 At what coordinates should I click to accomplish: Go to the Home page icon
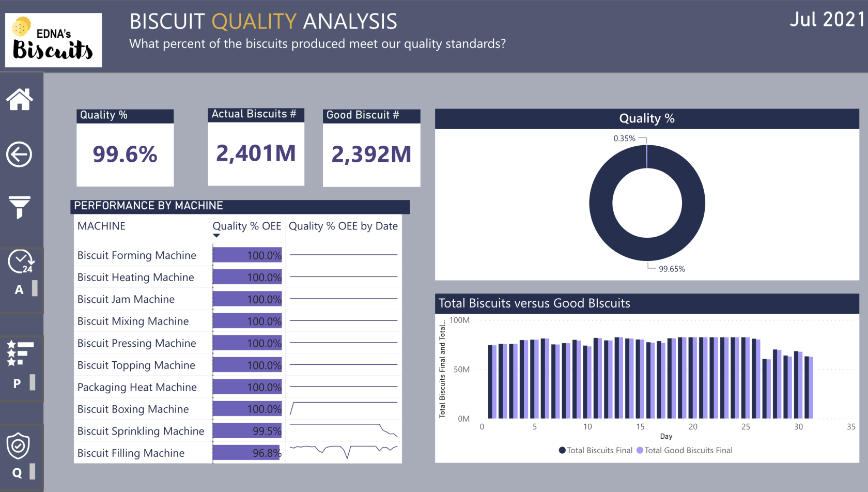[x=20, y=99]
